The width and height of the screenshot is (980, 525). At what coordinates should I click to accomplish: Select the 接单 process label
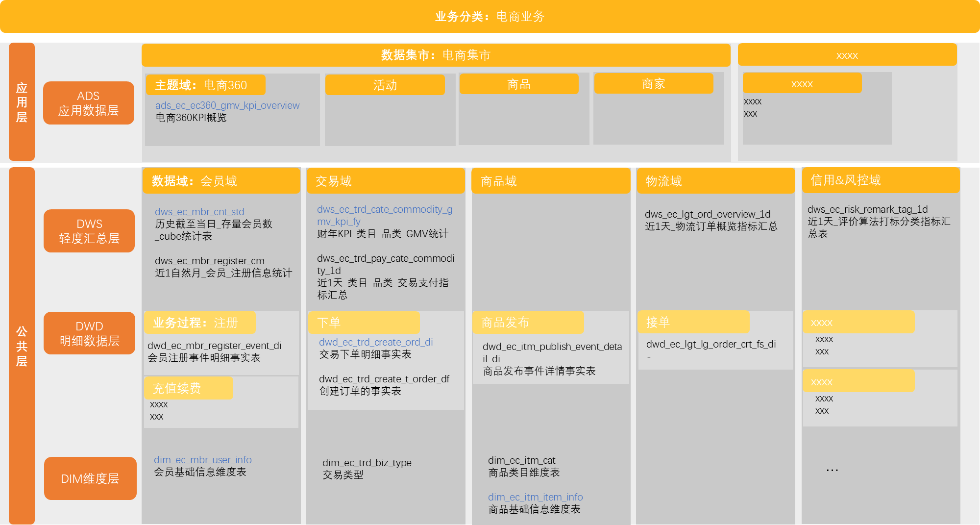pos(694,322)
